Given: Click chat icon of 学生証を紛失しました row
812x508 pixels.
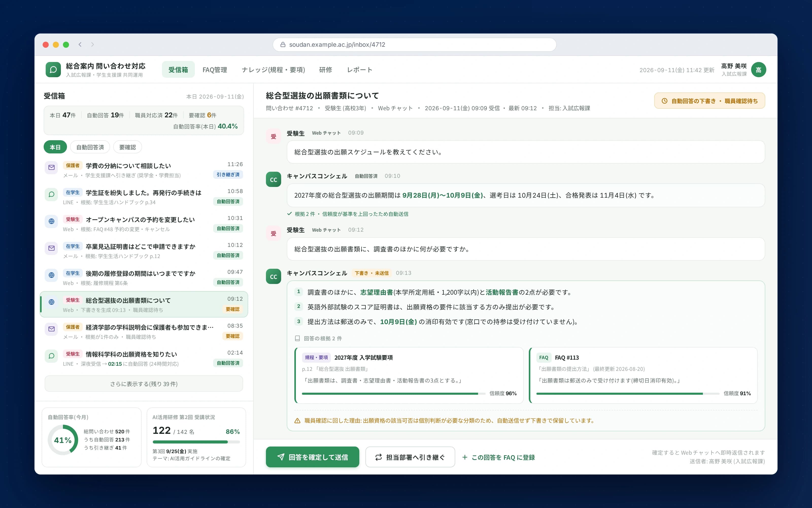Looking at the screenshot, I should 51,194.
